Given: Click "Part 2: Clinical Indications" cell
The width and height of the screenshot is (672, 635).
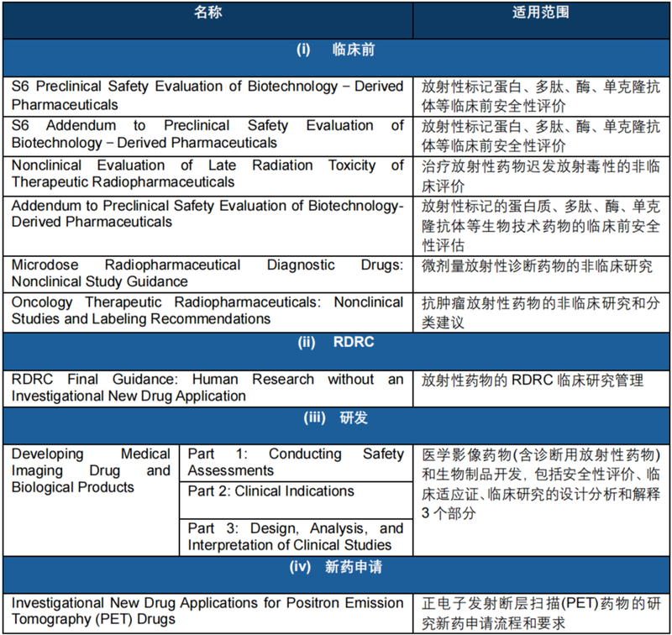Looking at the screenshot, I should [295, 492].
